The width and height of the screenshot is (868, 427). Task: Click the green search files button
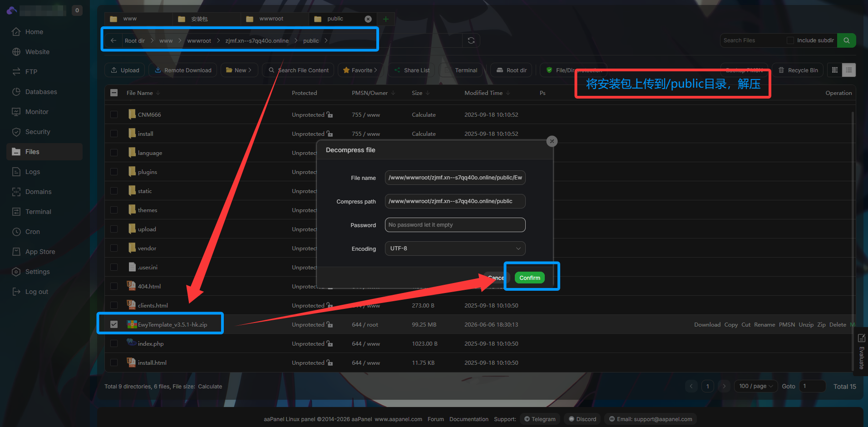[847, 40]
